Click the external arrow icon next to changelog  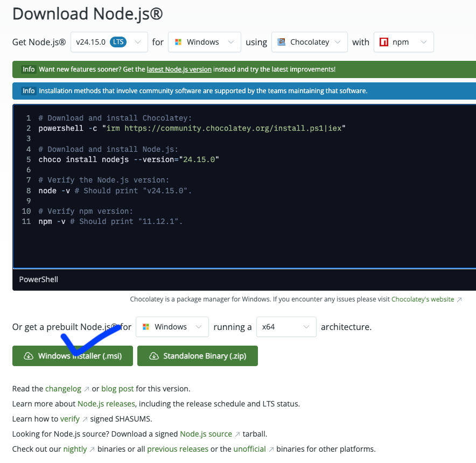pyautogui.click(x=87, y=389)
